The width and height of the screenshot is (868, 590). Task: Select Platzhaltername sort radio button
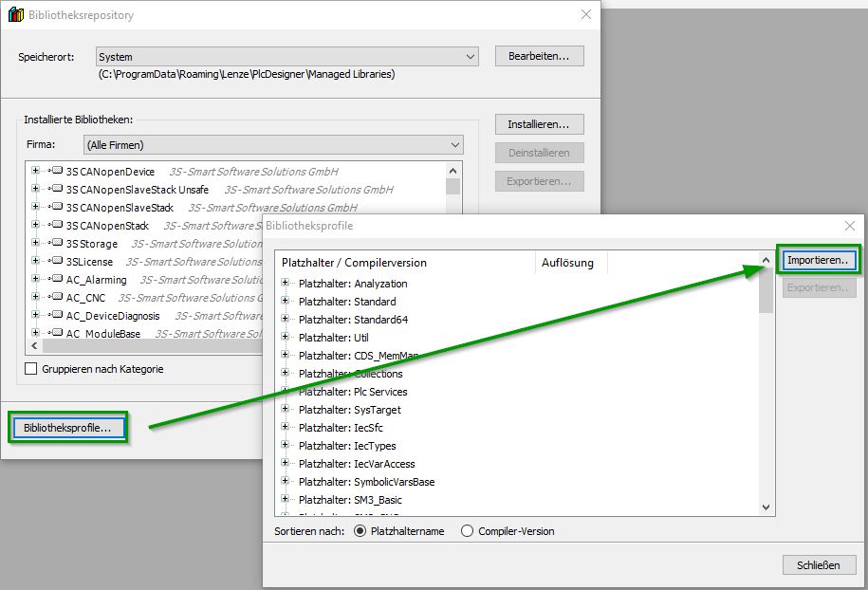tap(360, 531)
